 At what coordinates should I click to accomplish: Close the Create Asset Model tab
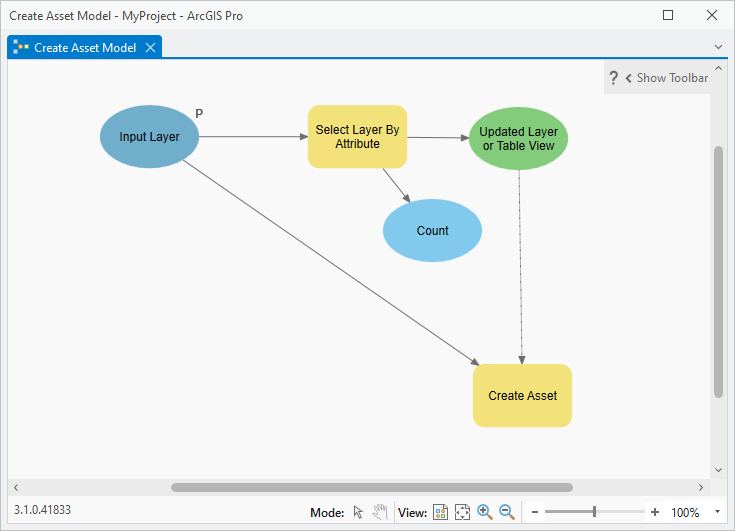pyautogui.click(x=150, y=48)
